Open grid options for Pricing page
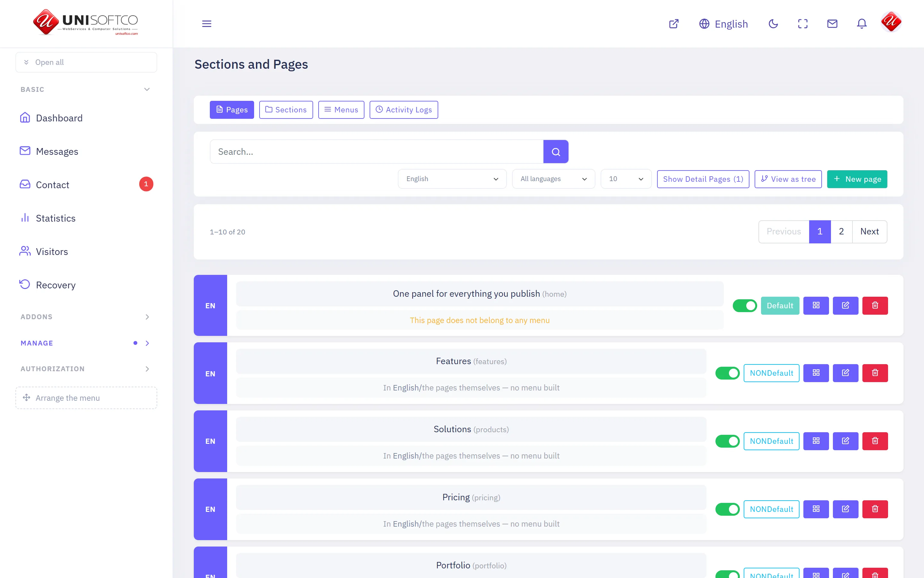 [x=816, y=509]
